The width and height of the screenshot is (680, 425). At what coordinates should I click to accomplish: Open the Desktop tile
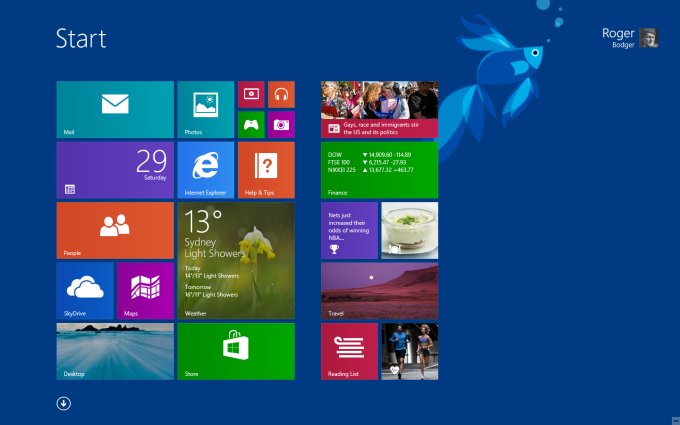[x=115, y=351]
